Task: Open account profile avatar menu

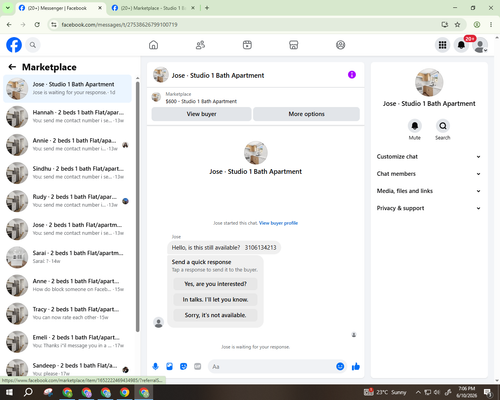Action: [x=480, y=45]
